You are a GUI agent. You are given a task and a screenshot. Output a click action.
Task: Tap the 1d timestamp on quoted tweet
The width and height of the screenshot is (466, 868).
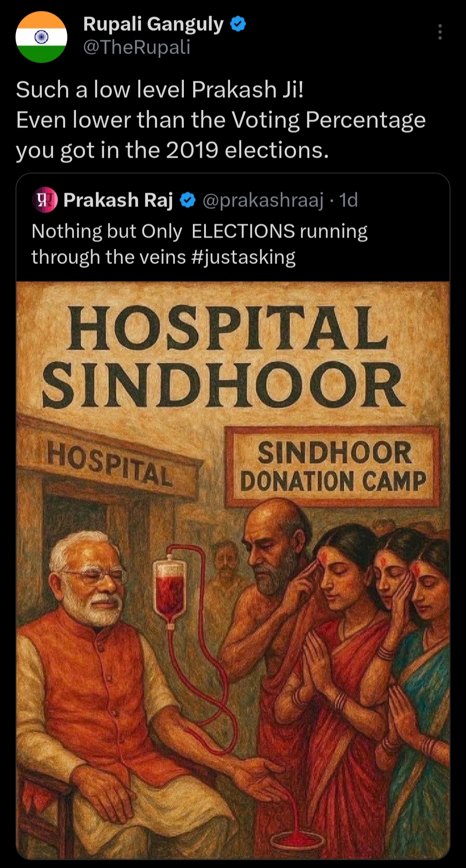click(x=349, y=200)
